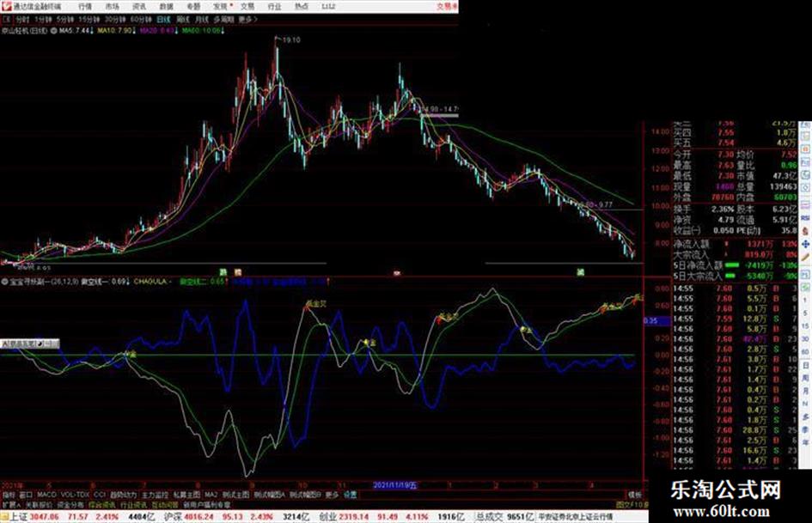This screenshot has width=812, height=523.
Task: Click the RSI indicator icon in right sidebar
Action: [x=805, y=218]
